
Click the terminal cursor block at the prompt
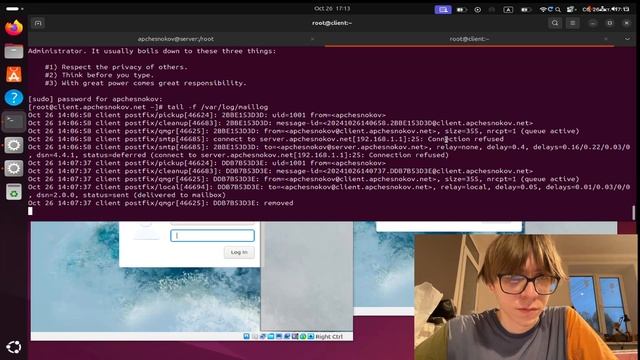[x=30, y=211]
